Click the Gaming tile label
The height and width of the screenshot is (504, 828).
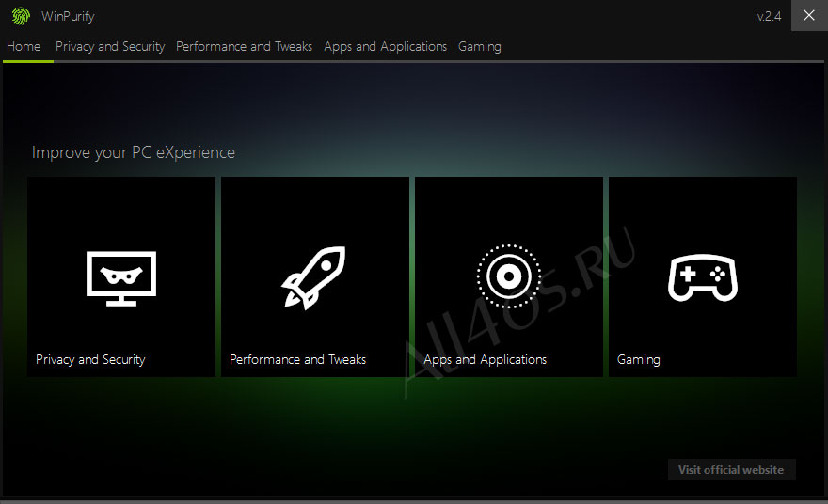click(x=639, y=359)
